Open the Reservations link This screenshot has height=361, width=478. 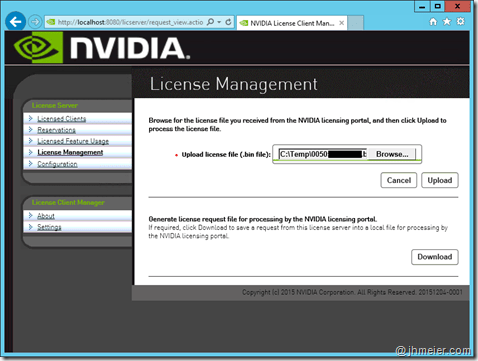tap(56, 130)
